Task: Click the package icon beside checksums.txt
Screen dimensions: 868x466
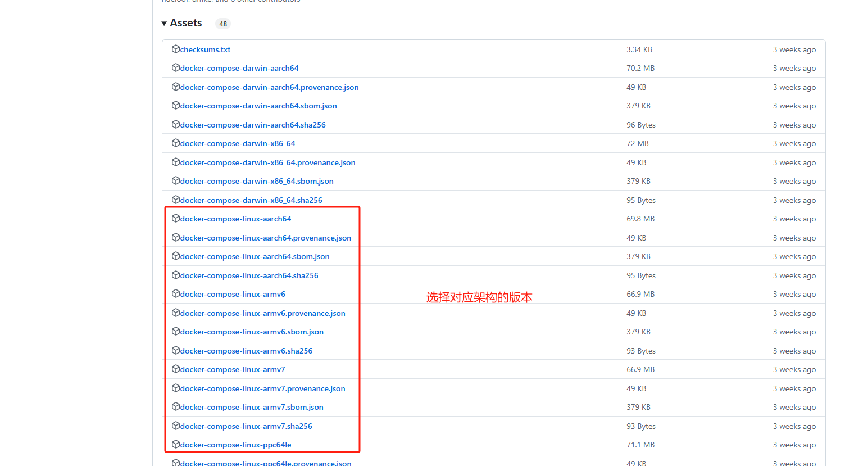Action: pos(176,49)
